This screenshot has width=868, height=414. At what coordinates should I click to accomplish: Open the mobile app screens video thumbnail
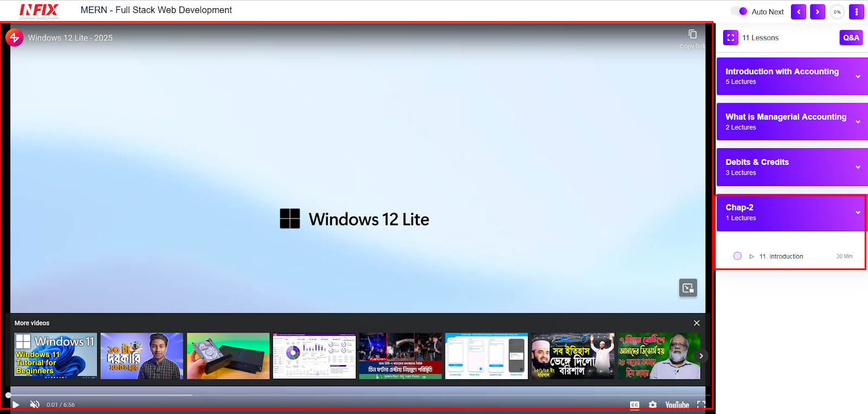click(487, 356)
